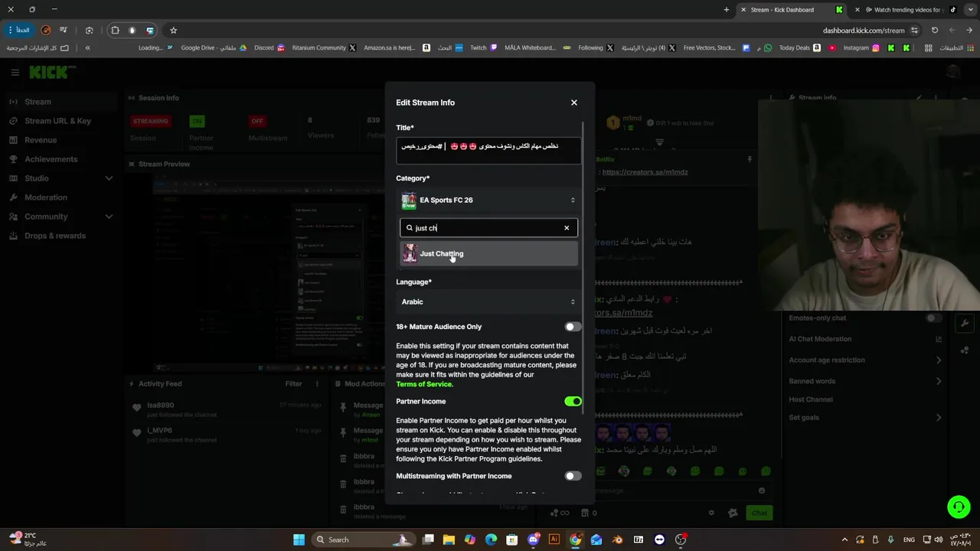Open the Google Drive bookmark
The height and width of the screenshot is (551, 980).
coord(214,47)
